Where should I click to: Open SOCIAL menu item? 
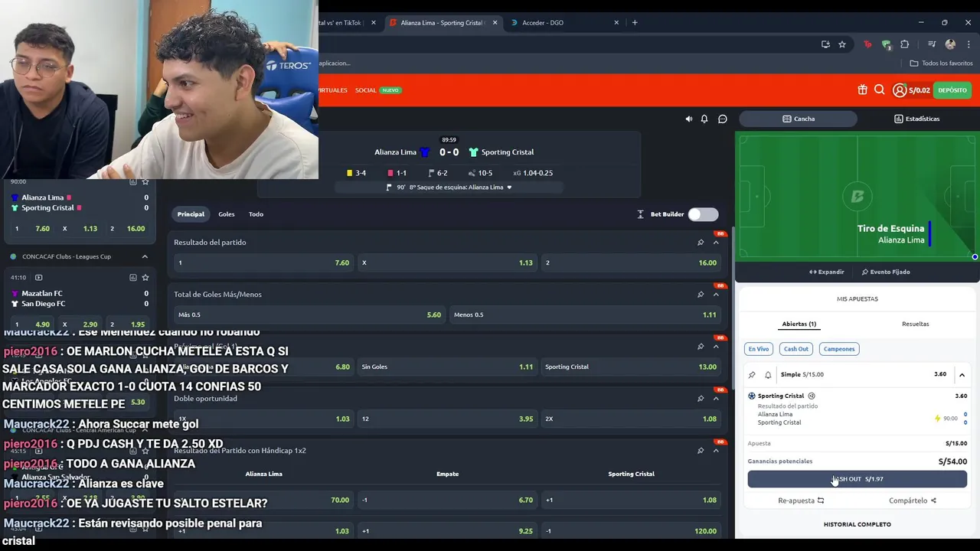tap(366, 90)
